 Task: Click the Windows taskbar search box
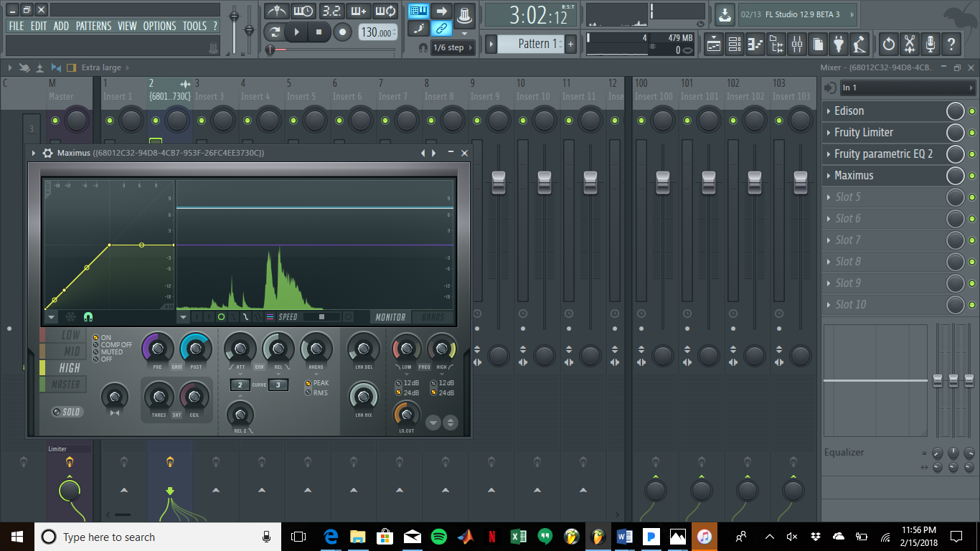pyautogui.click(x=143, y=537)
